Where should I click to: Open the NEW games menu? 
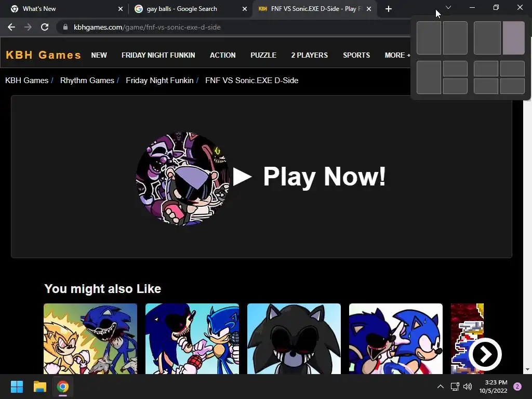pyautogui.click(x=99, y=55)
